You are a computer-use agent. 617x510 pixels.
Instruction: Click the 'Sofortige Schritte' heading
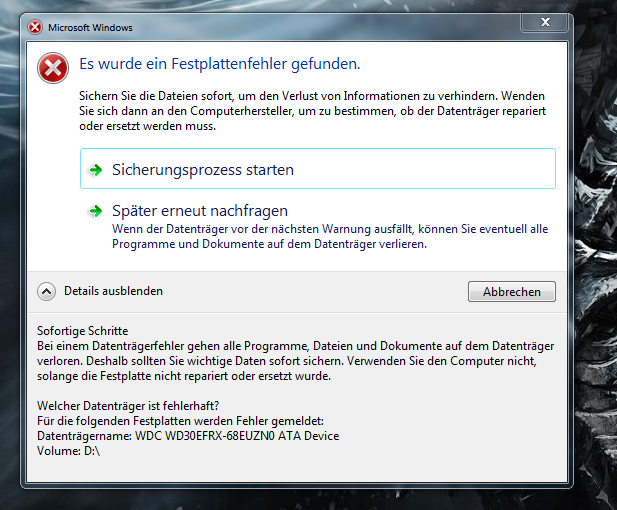(83, 331)
